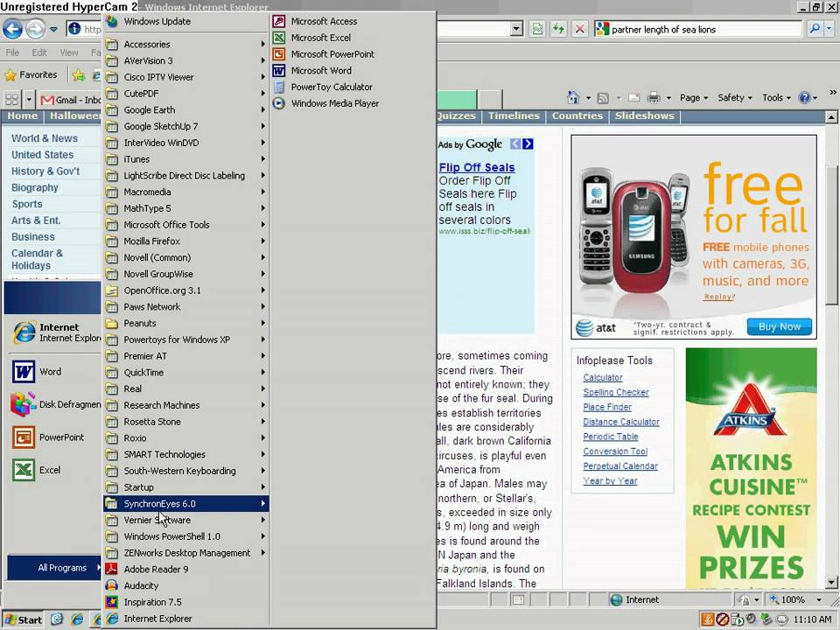Open Quick Tabs grid button
This screenshot has height=630, width=840.
[11, 100]
